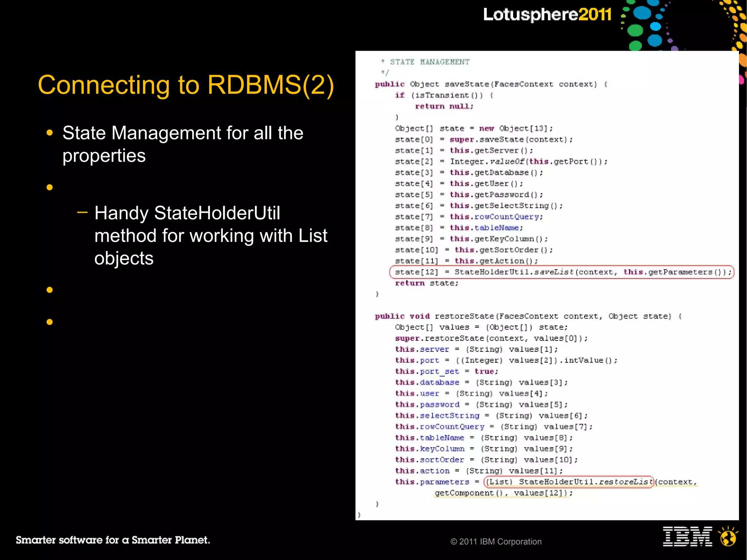The height and width of the screenshot is (560, 747).
Task: Click "this.tableName = (String) values[8];" line
Action: [484, 437]
